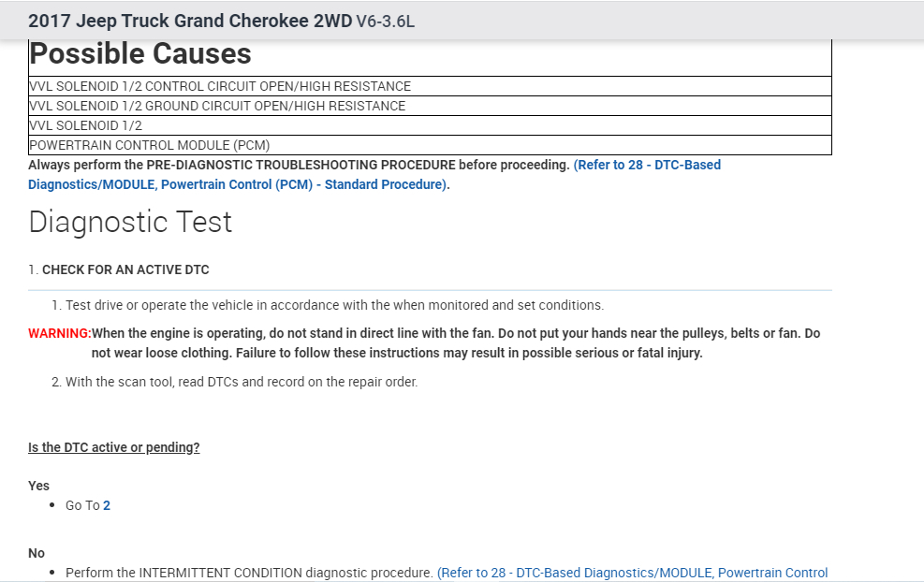Select the VVL Solenoid control circuit row

pyautogui.click(x=220, y=86)
